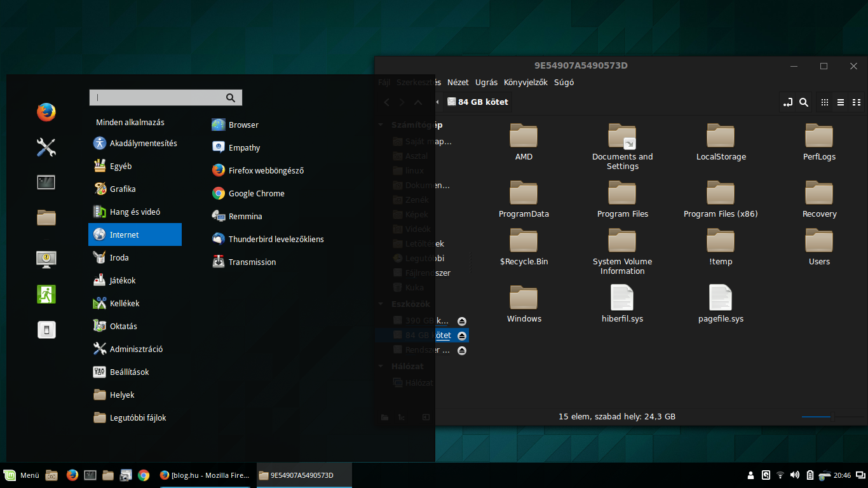Launch the Transmission torrent client
The width and height of the screenshot is (868, 488).
click(x=244, y=262)
